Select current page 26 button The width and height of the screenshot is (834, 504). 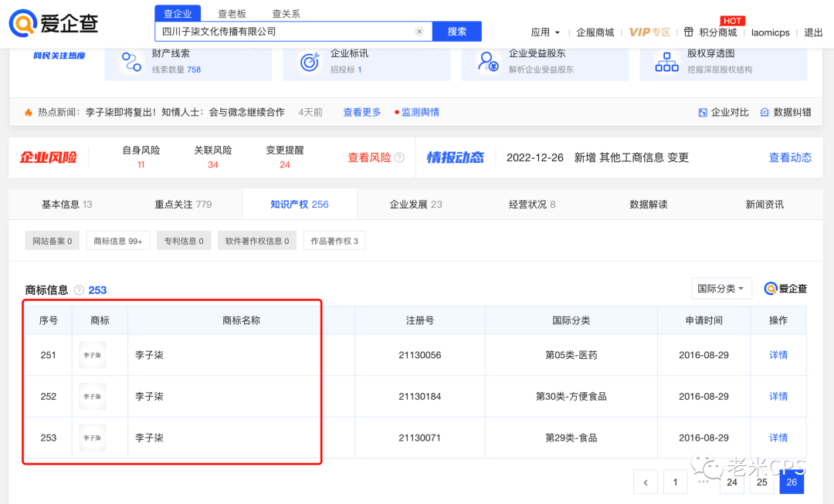point(792,482)
